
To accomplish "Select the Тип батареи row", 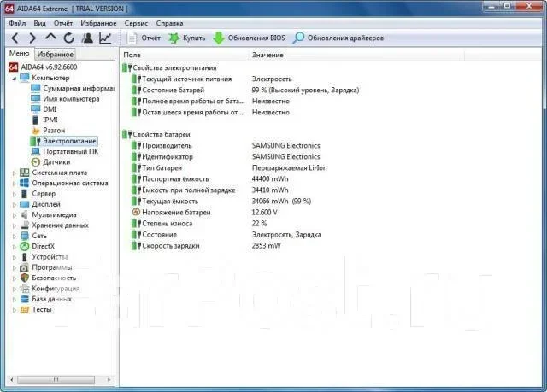I will coord(229,168).
